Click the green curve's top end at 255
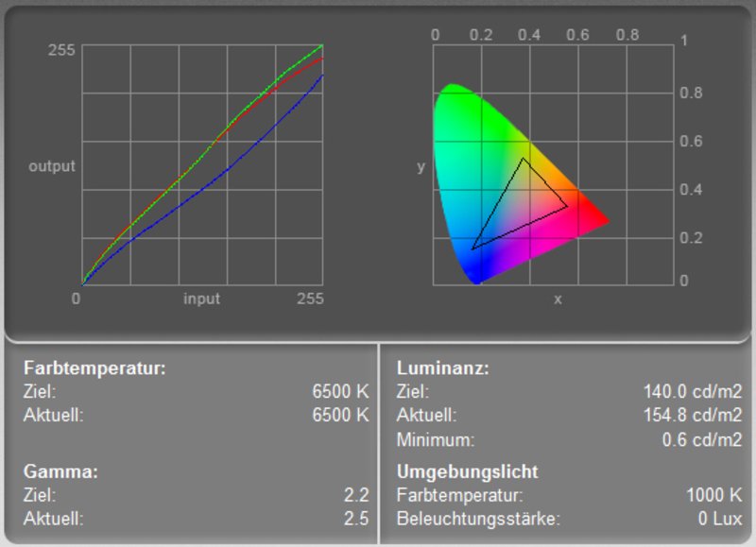756x547 pixels. pyautogui.click(x=322, y=45)
